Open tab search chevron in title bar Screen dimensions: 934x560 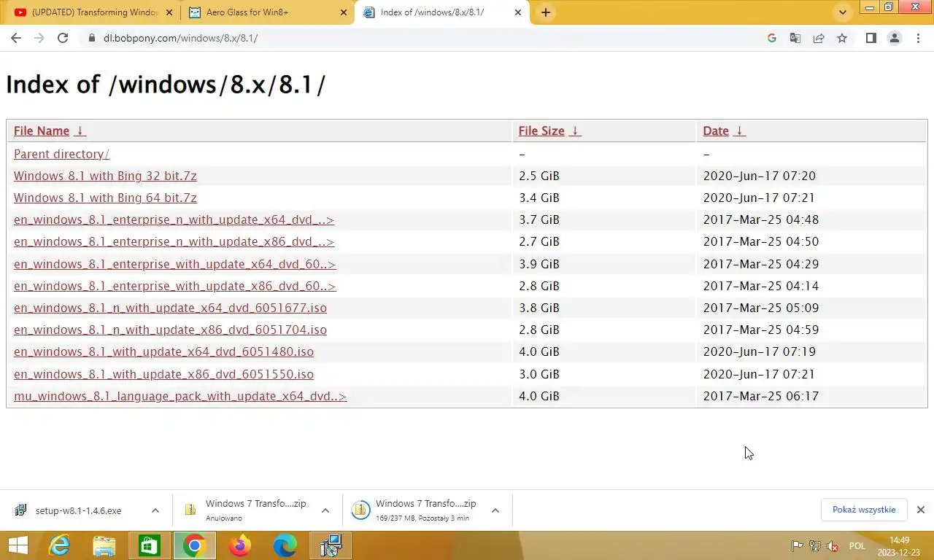843,12
